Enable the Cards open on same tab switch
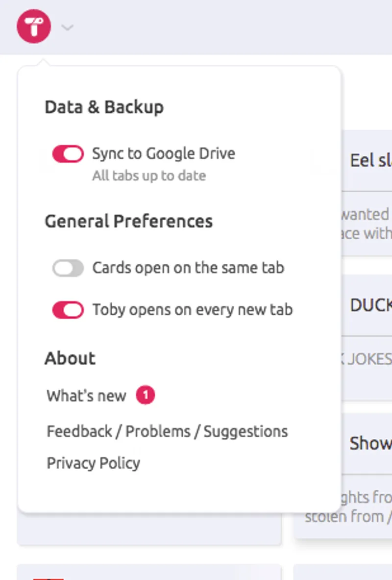 pyautogui.click(x=68, y=268)
